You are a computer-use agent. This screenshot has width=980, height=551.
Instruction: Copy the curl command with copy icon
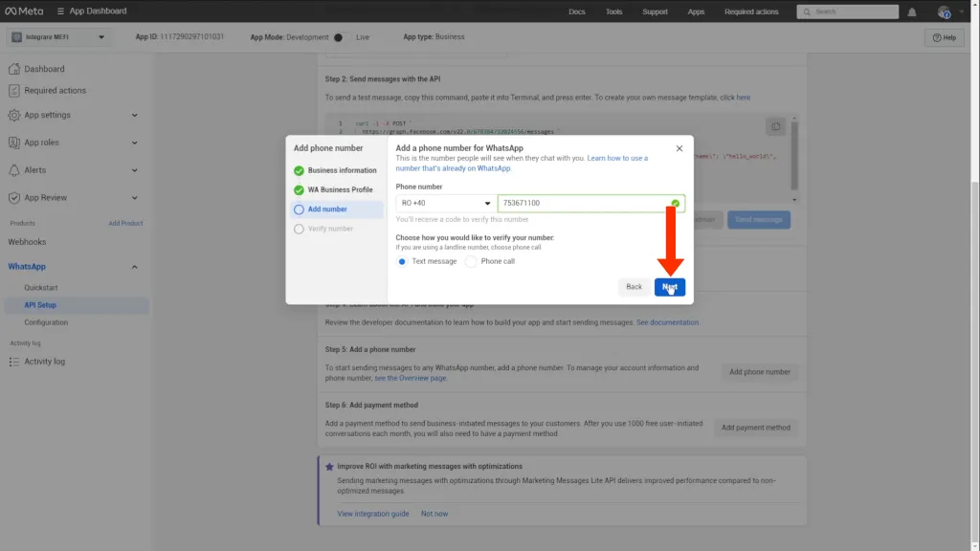pos(775,127)
